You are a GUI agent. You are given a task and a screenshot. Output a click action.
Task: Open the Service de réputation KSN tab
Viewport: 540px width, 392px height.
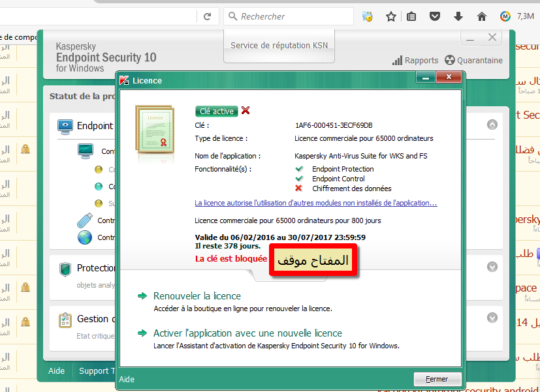coord(279,46)
